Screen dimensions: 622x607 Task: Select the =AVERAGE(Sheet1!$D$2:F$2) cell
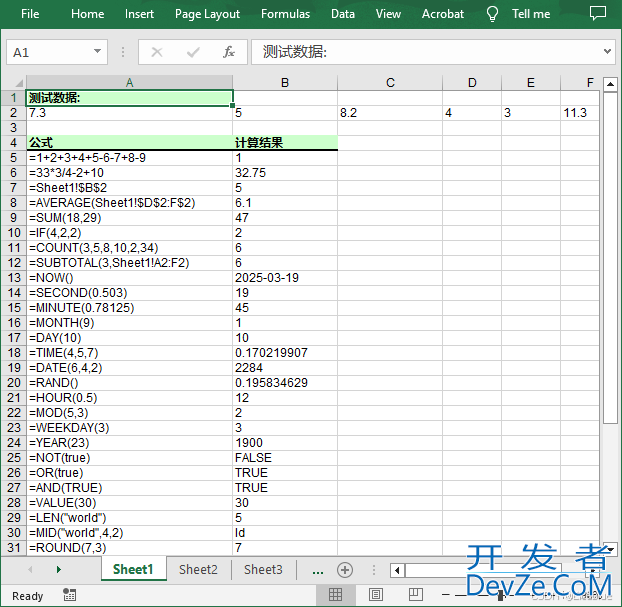click(129, 203)
